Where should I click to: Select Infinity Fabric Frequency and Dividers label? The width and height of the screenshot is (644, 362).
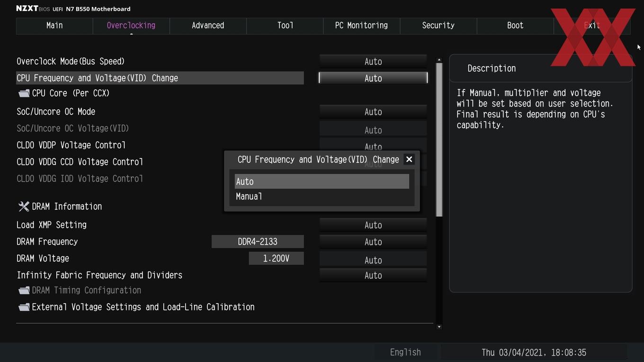(99, 275)
